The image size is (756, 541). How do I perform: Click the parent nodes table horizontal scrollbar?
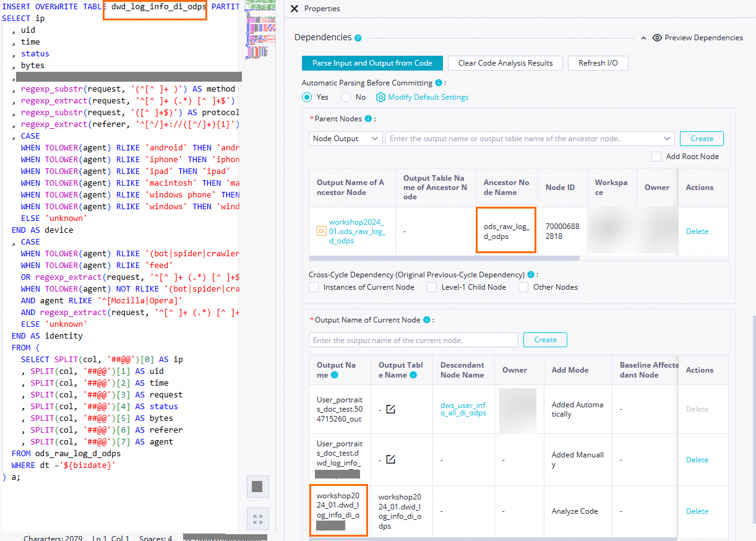coord(444,258)
